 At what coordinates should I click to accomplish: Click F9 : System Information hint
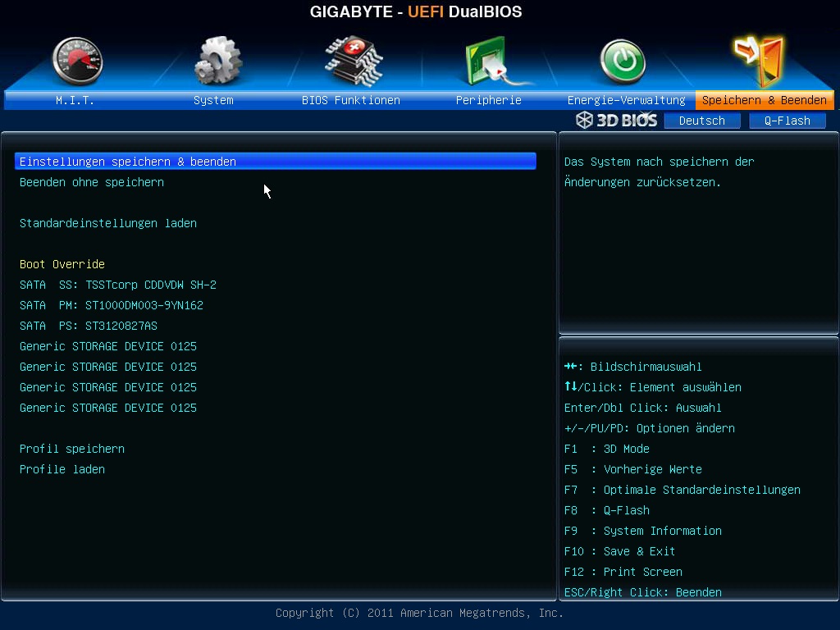pyautogui.click(x=643, y=531)
